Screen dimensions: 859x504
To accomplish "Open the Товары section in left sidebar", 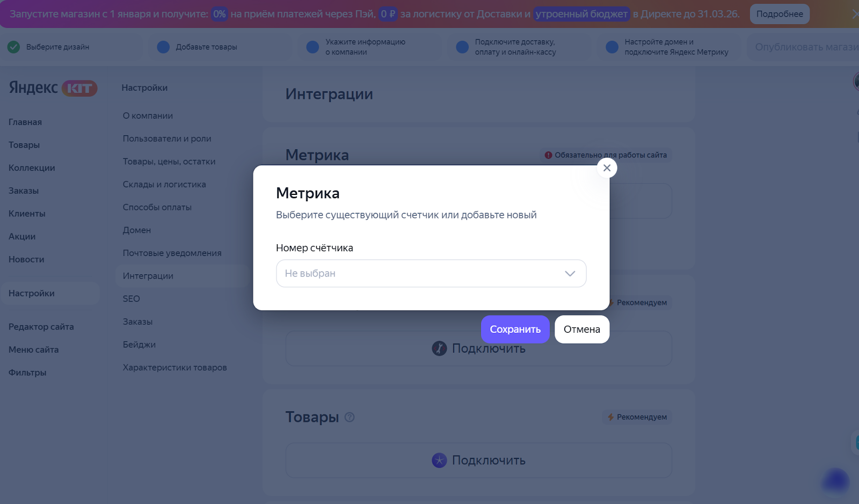I will click(24, 145).
